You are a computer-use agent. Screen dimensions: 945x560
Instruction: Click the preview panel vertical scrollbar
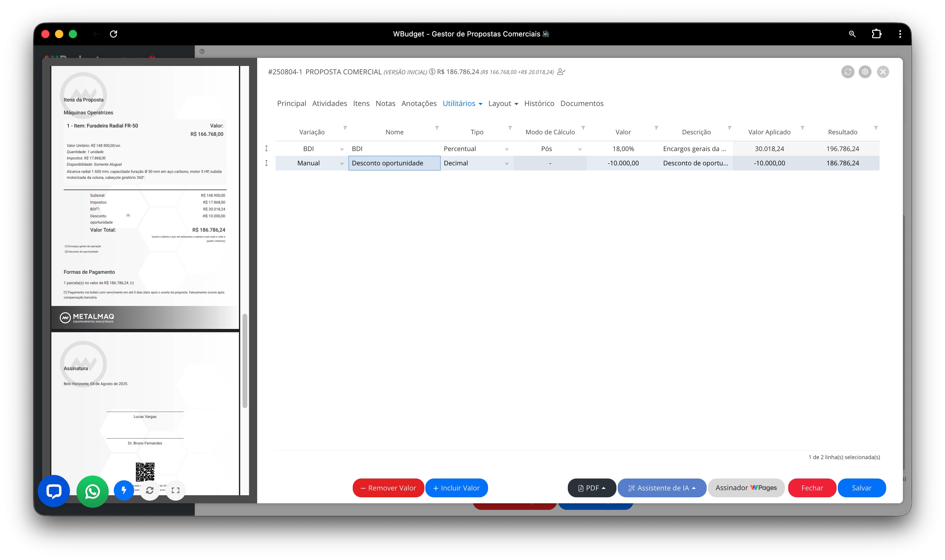[x=245, y=360]
